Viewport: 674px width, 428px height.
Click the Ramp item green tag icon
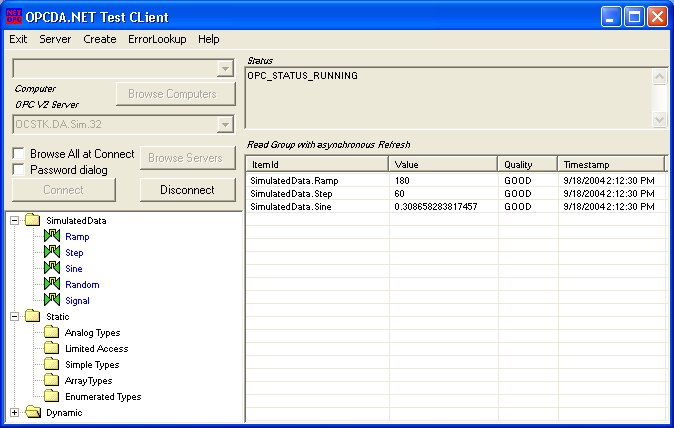[x=52, y=237]
